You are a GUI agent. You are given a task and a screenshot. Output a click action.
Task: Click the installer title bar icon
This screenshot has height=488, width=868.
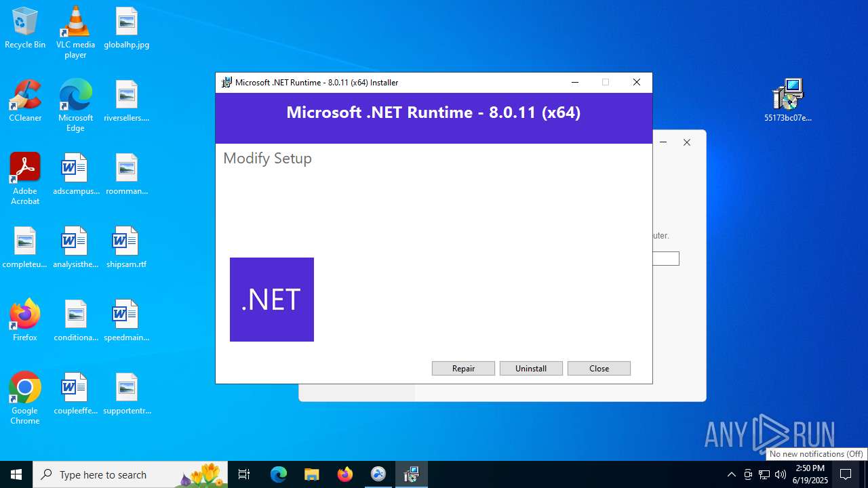coord(227,83)
